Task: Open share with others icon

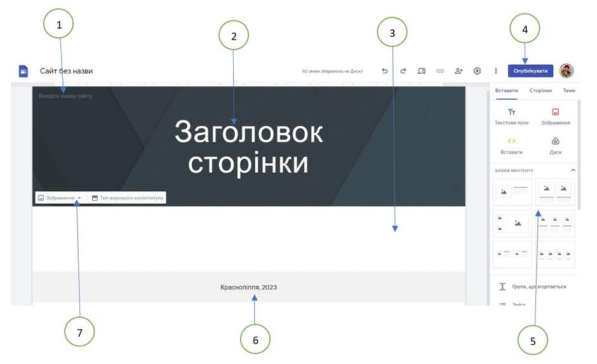Action: 459,71
